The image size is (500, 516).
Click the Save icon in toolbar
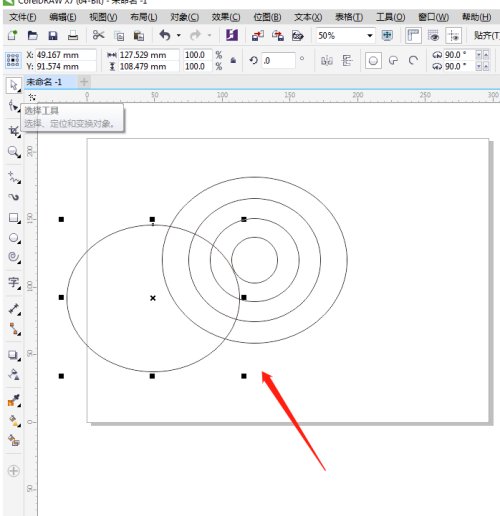pos(53,35)
